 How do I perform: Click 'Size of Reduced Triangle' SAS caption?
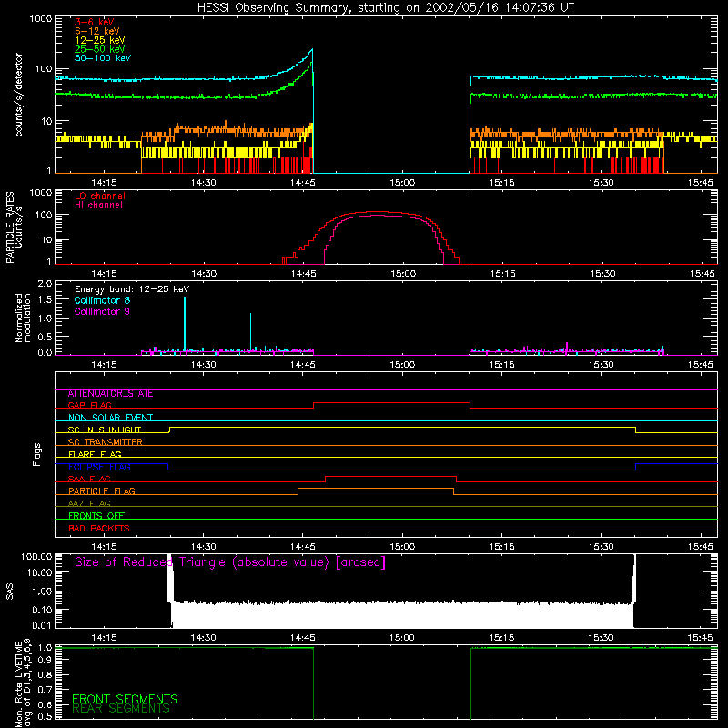(x=230, y=562)
